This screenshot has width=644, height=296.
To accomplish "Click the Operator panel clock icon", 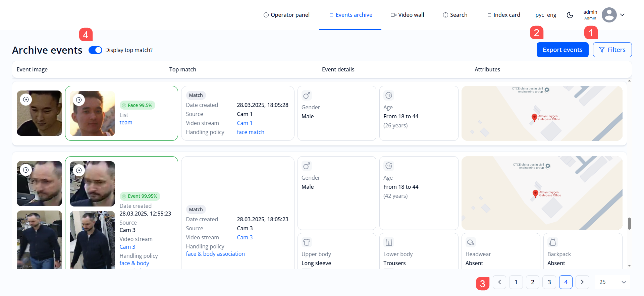I will point(266,15).
